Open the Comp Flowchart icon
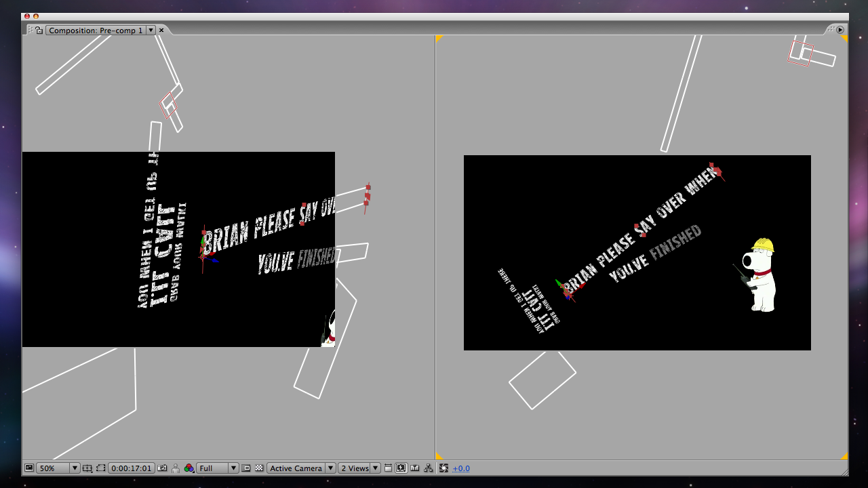 428,468
